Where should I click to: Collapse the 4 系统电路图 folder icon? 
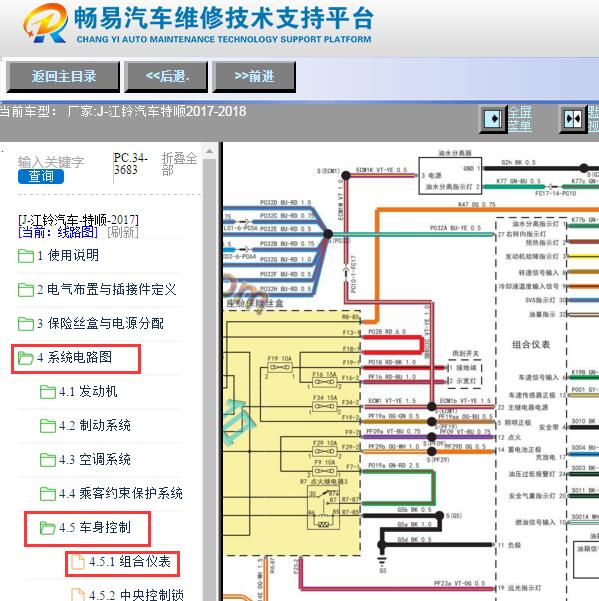(x=26, y=358)
